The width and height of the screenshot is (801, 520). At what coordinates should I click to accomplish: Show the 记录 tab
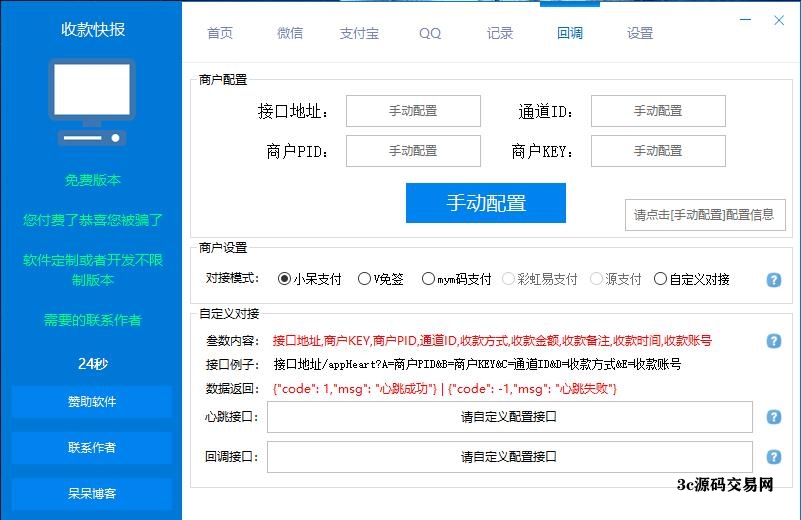coord(500,33)
